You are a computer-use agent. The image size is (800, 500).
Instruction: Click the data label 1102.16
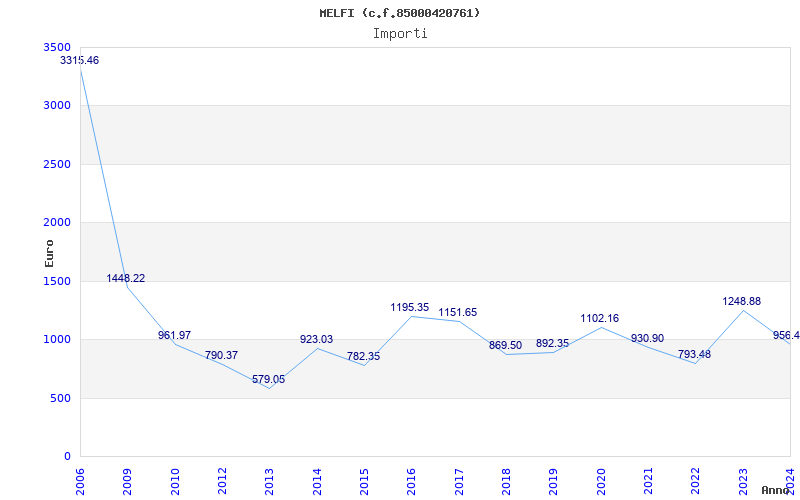(x=599, y=319)
